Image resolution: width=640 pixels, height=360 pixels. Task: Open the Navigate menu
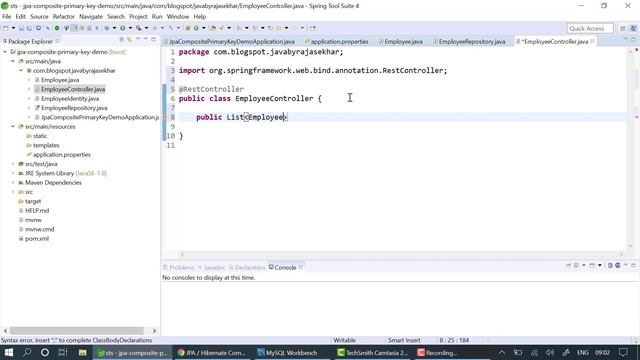(x=91, y=17)
